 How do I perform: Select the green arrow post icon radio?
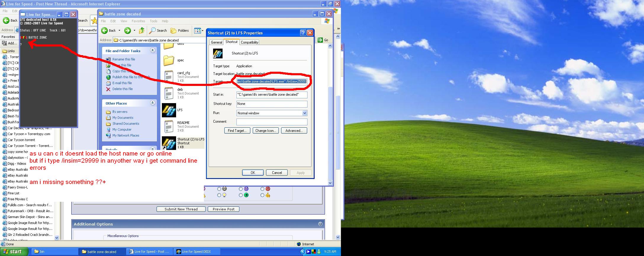pyautogui.click(x=241, y=195)
